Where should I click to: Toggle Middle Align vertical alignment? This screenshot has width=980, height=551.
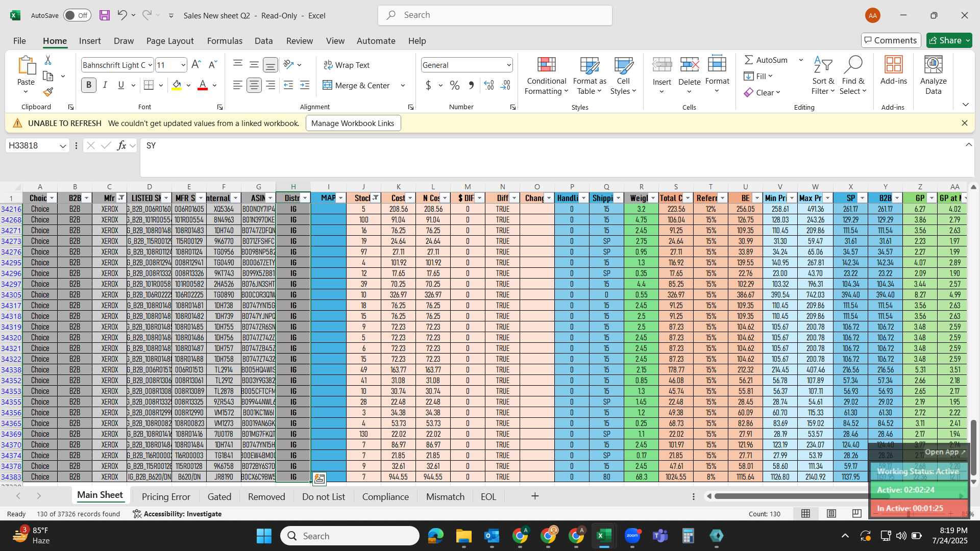[254, 65]
